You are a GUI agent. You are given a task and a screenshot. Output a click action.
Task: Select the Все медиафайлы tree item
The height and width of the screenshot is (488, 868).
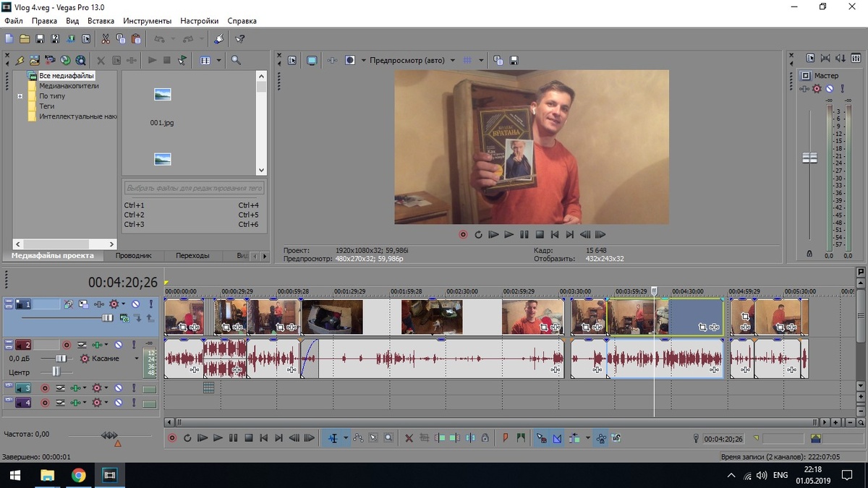click(67, 76)
